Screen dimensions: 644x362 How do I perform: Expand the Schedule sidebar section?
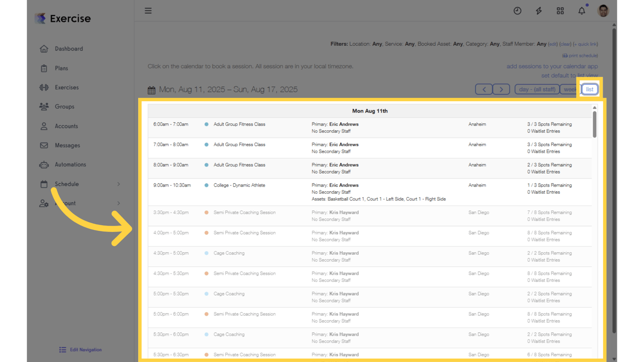66,184
